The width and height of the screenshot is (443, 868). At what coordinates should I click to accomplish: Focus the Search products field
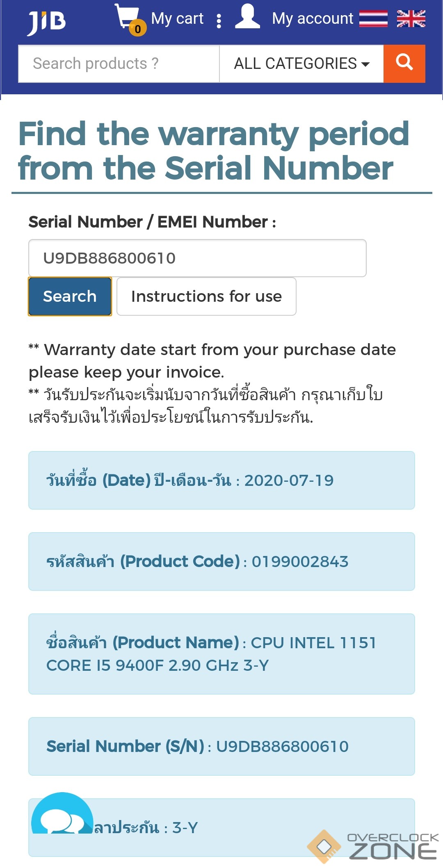pyautogui.click(x=119, y=64)
